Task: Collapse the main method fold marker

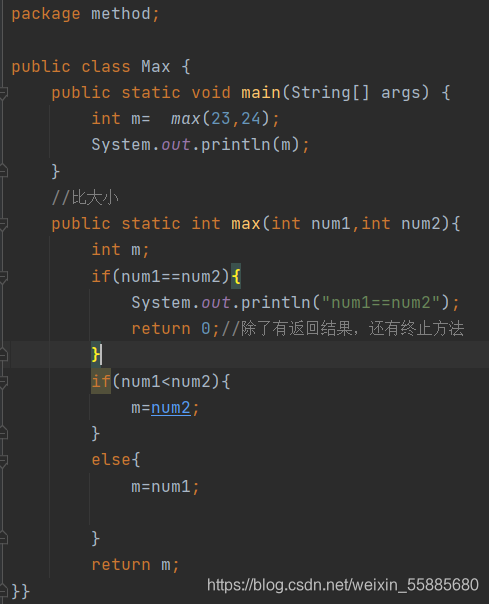Action: point(3,92)
